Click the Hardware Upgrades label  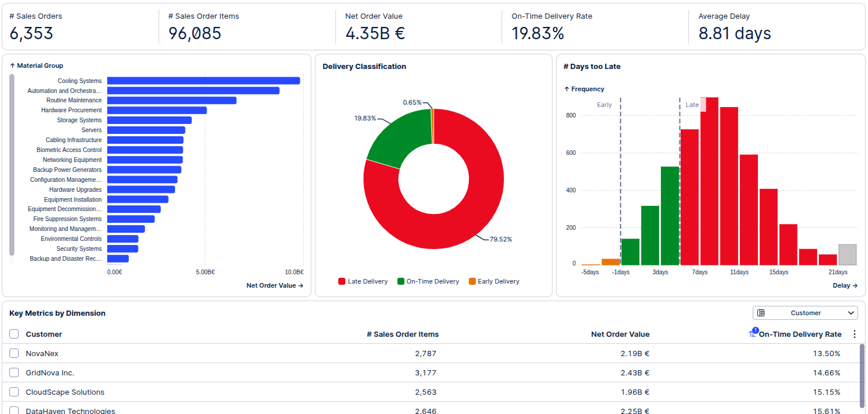(76, 189)
